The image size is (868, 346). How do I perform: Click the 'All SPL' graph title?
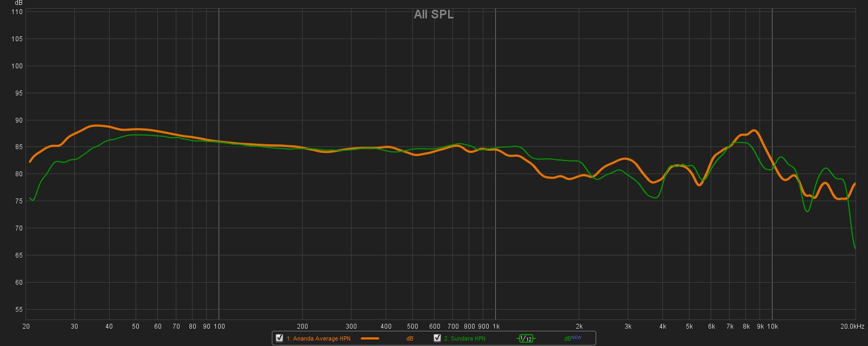433,15
